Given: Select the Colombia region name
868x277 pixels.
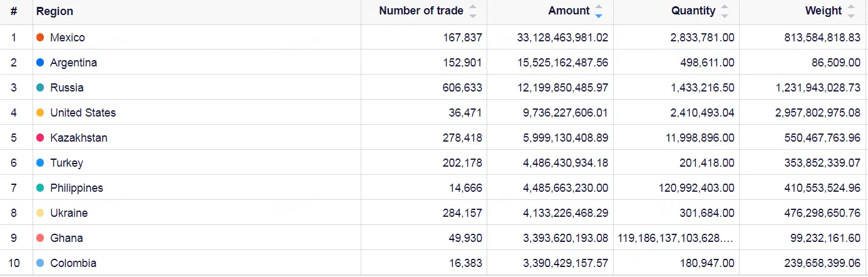Looking at the screenshot, I should click(73, 263).
